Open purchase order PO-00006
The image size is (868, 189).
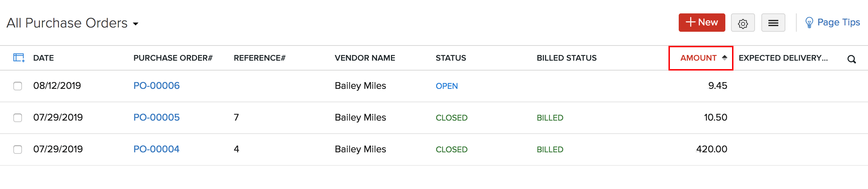coord(156,86)
